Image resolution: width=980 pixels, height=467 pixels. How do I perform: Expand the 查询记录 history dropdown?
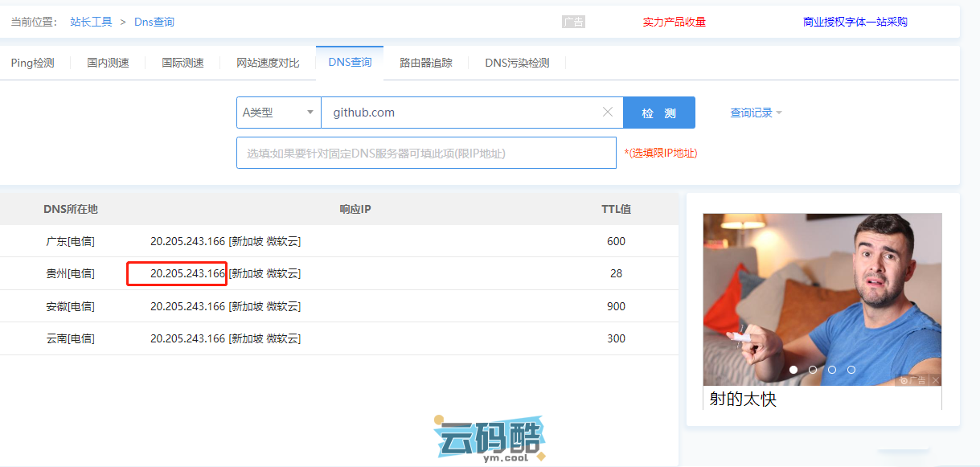pos(756,113)
